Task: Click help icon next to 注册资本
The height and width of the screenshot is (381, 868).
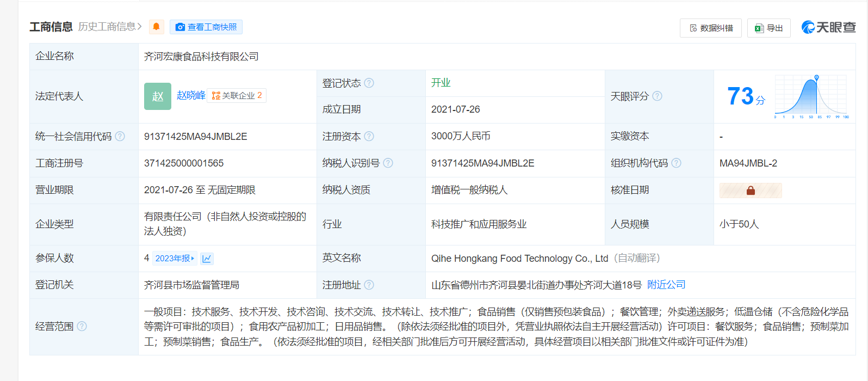Action: [369, 136]
